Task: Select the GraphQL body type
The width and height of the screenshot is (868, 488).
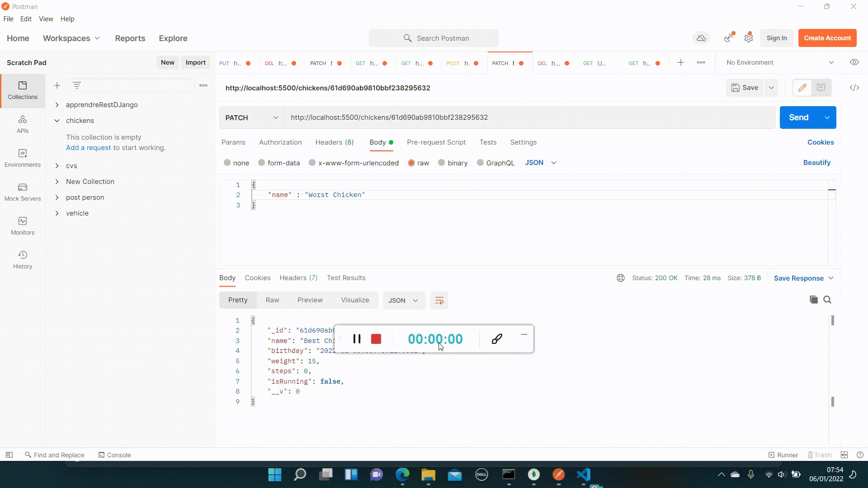Action: 495,163
